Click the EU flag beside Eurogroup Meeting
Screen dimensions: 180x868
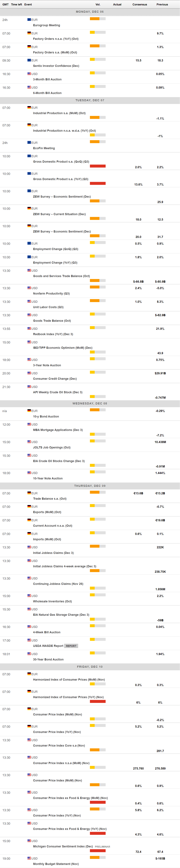pyautogui.click(x=29, y=19)
